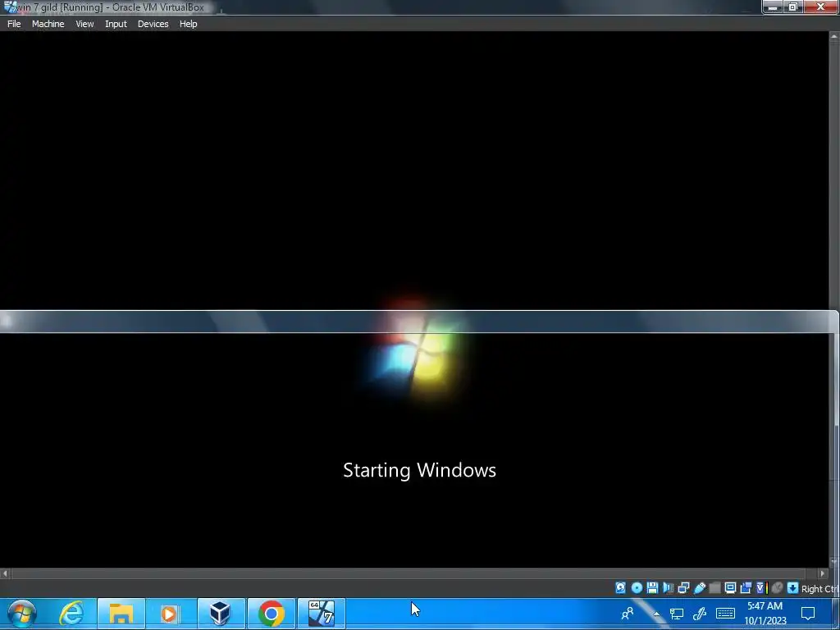Click vertical scrollbar down arrow
Screen dimensions: 840x630
834,562
